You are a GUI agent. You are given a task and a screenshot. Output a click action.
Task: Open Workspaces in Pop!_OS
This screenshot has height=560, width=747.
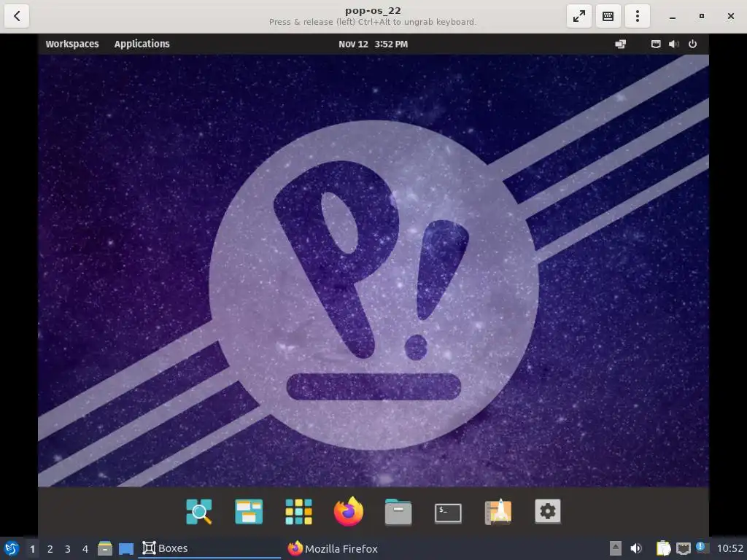pos(72,44)
